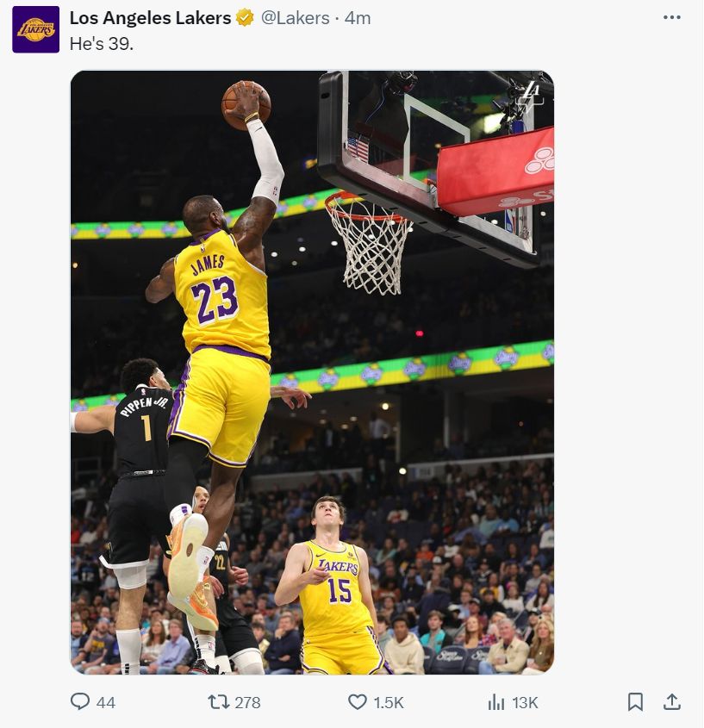
Task: Repost the Lakers tweet
Action: click(x=219, y=702)
